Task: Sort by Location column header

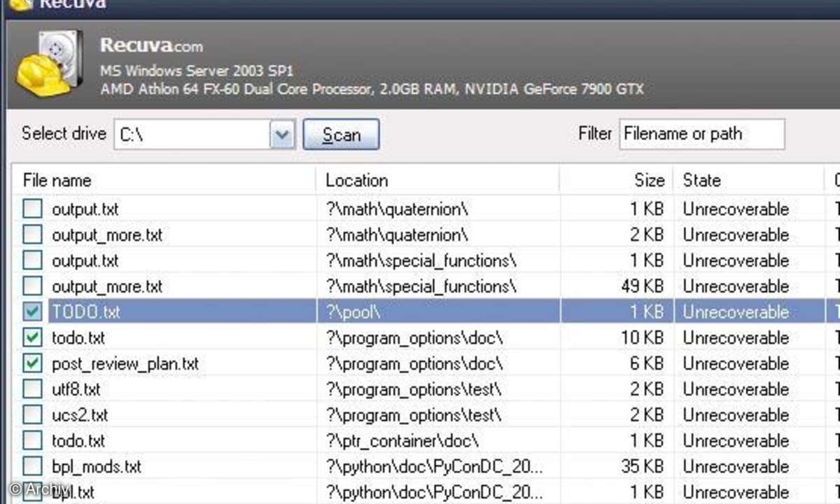Action: [356, 180]
